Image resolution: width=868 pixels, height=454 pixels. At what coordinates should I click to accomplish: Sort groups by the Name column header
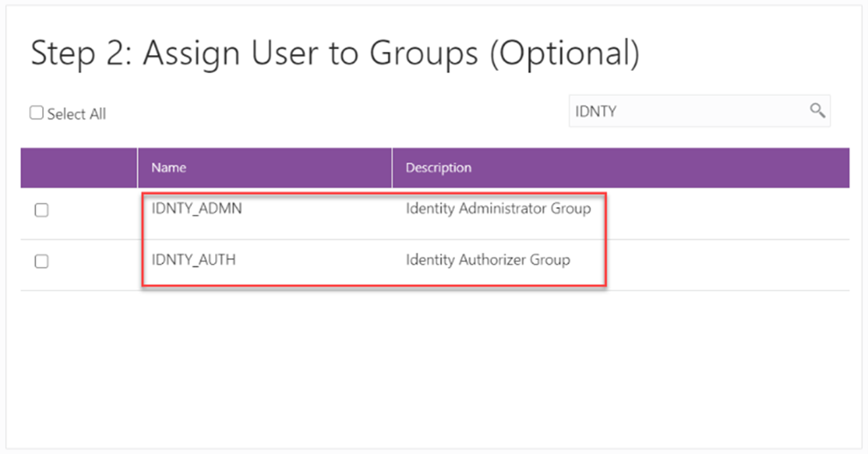[x=168, y=168]
